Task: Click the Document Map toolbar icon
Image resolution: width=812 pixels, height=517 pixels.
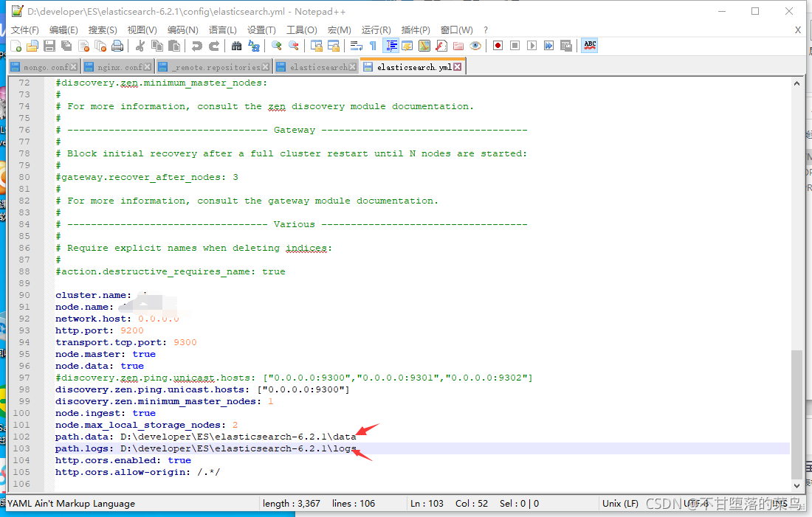Action: pyautogui.click(x=424, y=46)
